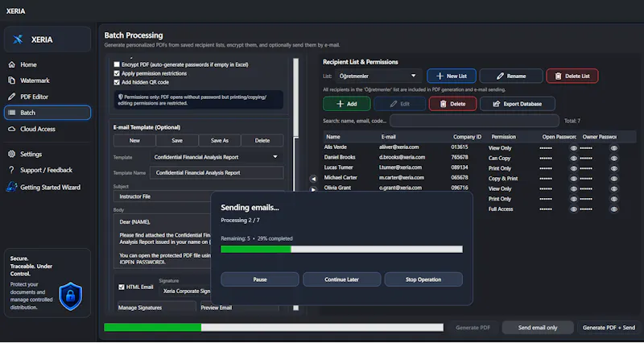644x343 pixels.
Task: Click the left-pointing panel collapse arrow
Action: (313, 179)
